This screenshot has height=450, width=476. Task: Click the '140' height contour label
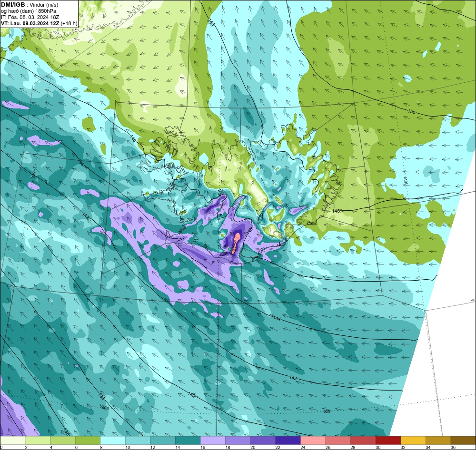(x=191, y=395)
